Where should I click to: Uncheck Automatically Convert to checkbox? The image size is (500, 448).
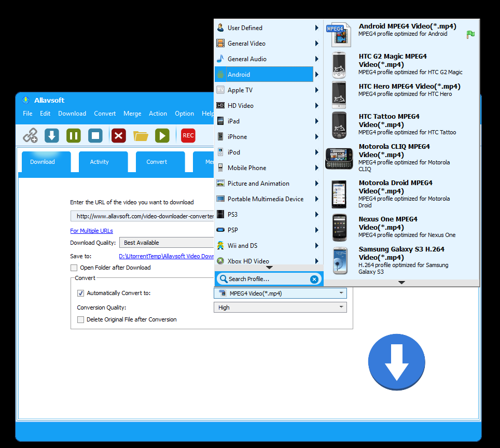[81, 293]
